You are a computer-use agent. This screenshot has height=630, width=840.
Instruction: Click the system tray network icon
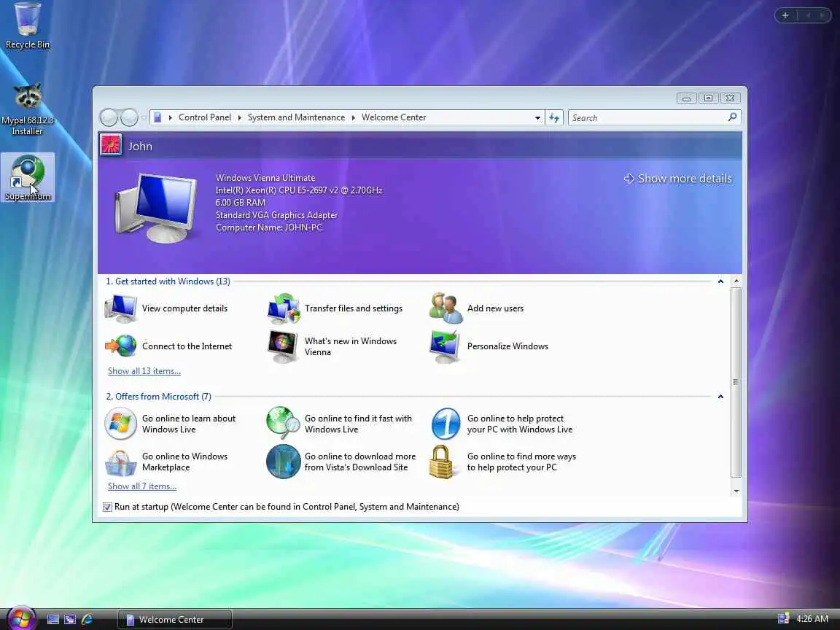tap(783, 619)
